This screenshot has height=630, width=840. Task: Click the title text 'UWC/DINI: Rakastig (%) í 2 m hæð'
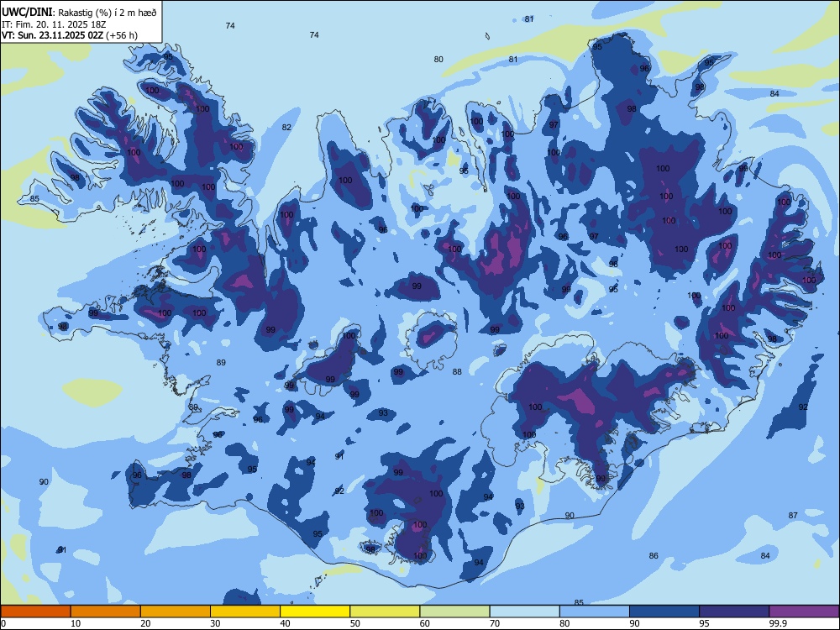pyautogui.click(x=79, y=13)
